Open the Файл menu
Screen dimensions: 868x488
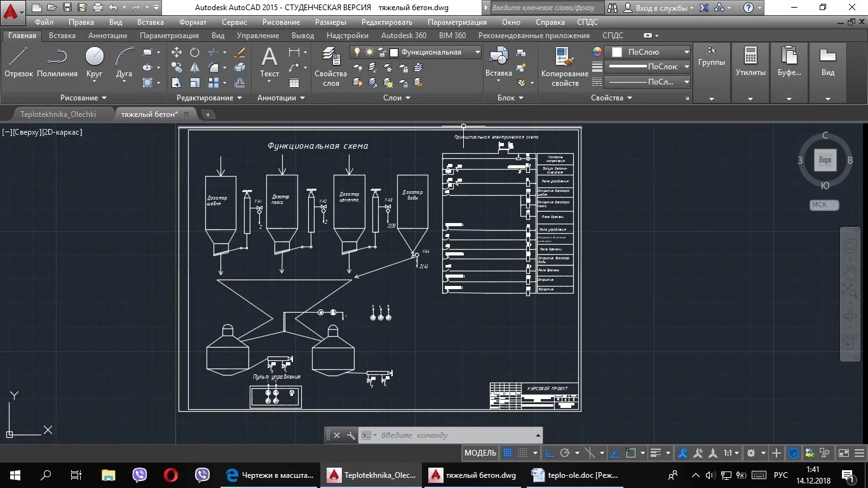click(44, 22)
